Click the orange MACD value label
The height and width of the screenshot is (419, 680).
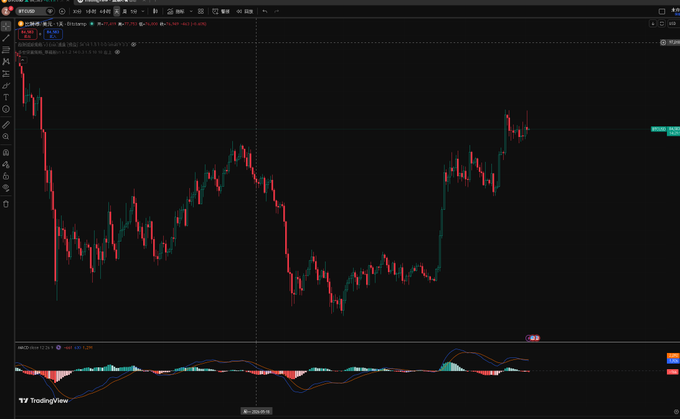coord(673,356)
